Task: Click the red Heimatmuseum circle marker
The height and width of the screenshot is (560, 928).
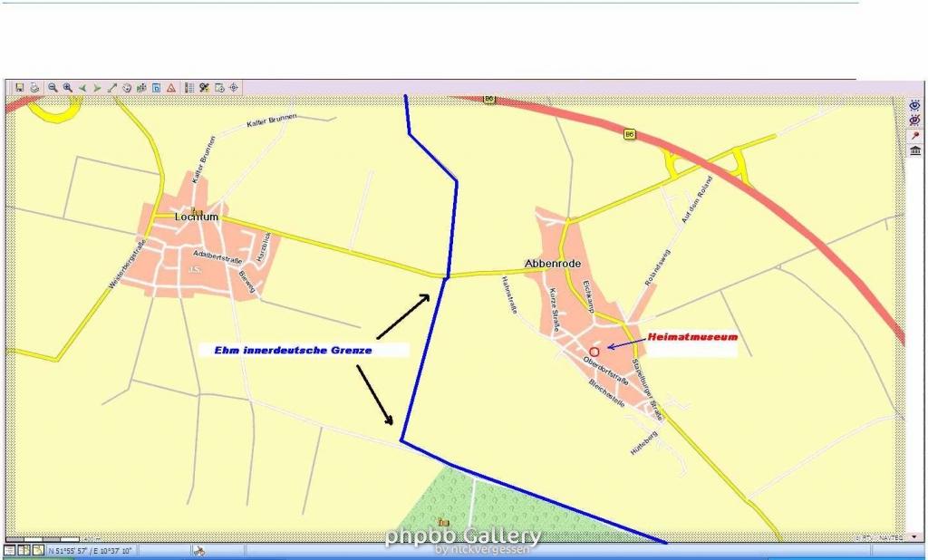Action: click(x=594, y=351)
